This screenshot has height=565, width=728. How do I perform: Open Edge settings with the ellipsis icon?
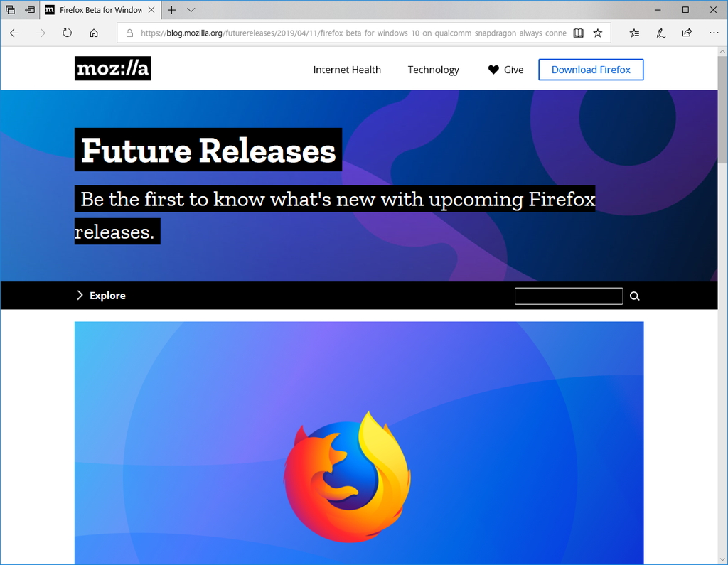pos(713,33)
